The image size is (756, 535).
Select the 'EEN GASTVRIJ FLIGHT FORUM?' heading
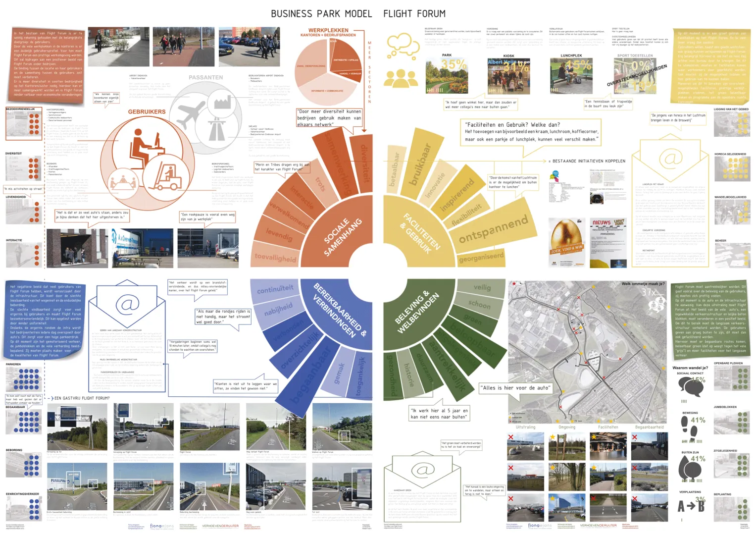[x=82, y=398]
